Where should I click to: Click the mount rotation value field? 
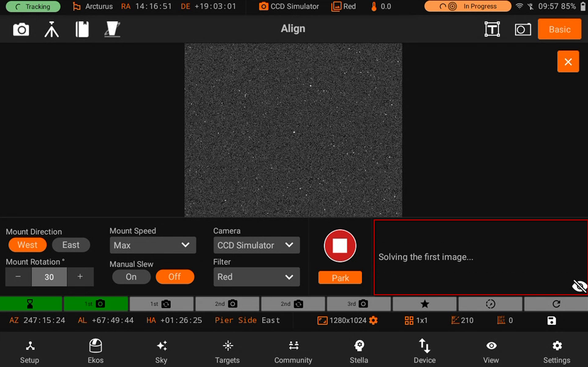(x=49, y=277)
